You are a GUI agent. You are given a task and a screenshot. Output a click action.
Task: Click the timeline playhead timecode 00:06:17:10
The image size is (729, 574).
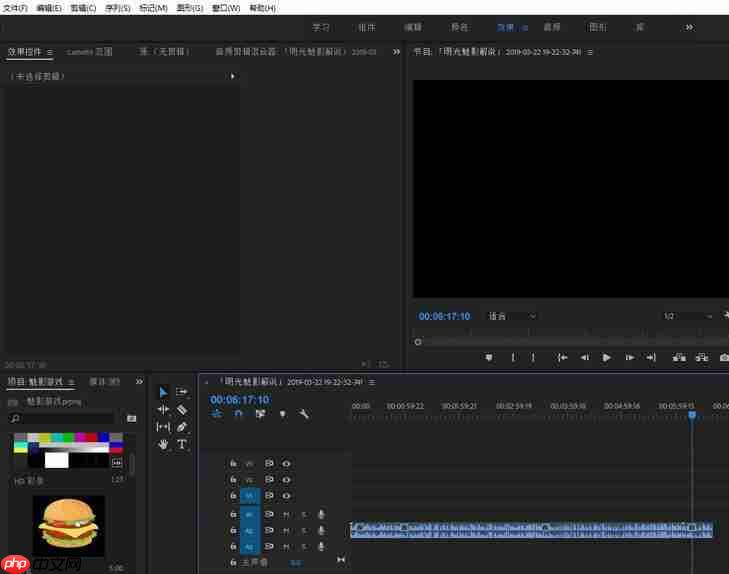coord(239,399)
